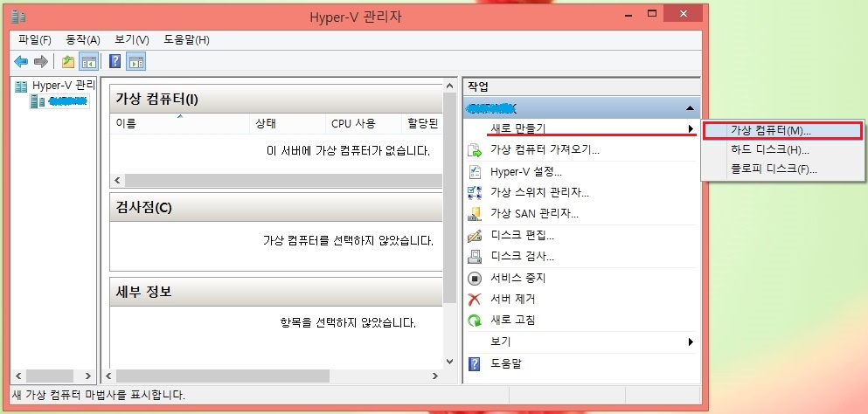Image resolution: width=868 pixels, height=414 pixels.
Task: Open the 동작(A) menu
Action: click(x=83, y=40)
